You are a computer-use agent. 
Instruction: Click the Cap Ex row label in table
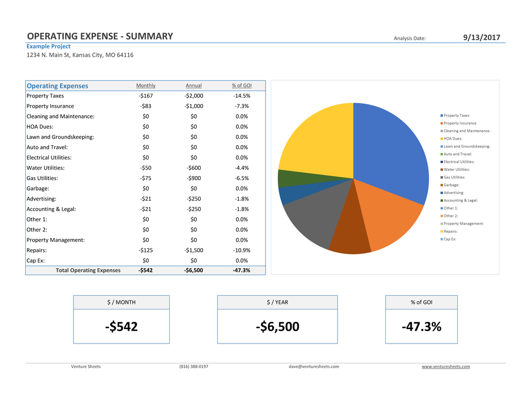point(36,261)
